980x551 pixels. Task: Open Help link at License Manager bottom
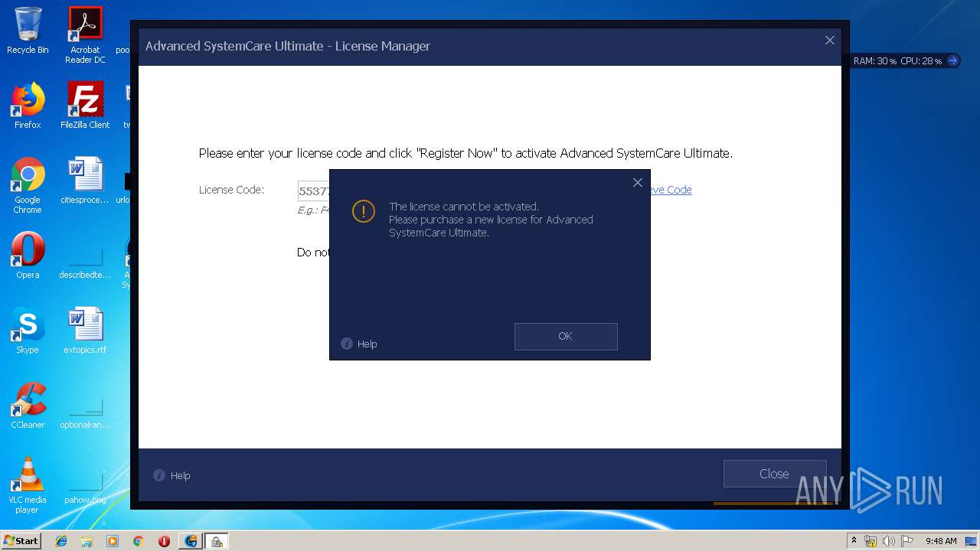click(x=180, y=475)
